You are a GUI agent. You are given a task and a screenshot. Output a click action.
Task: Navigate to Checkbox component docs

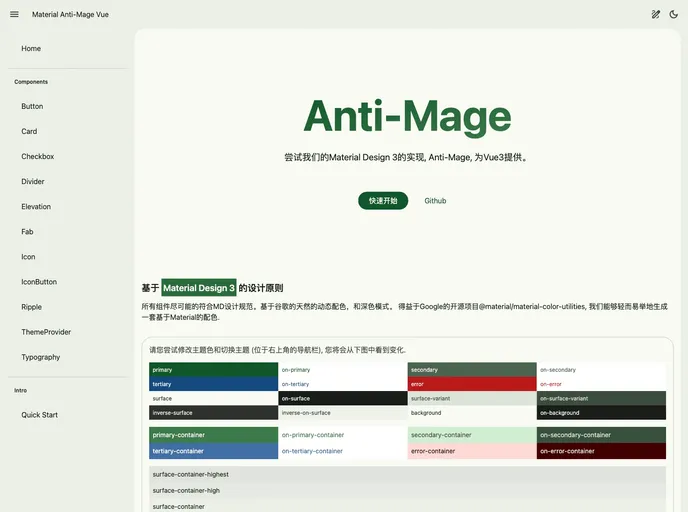click(38, 156)
